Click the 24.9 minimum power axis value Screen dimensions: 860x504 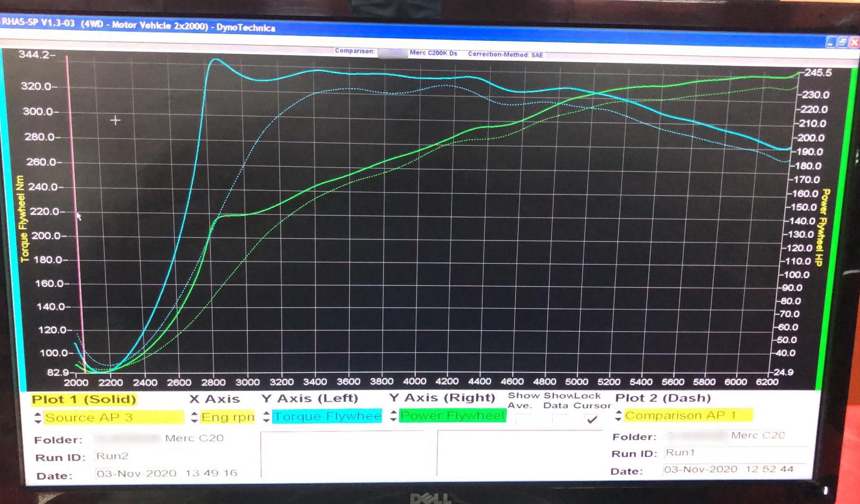[784, 372]
